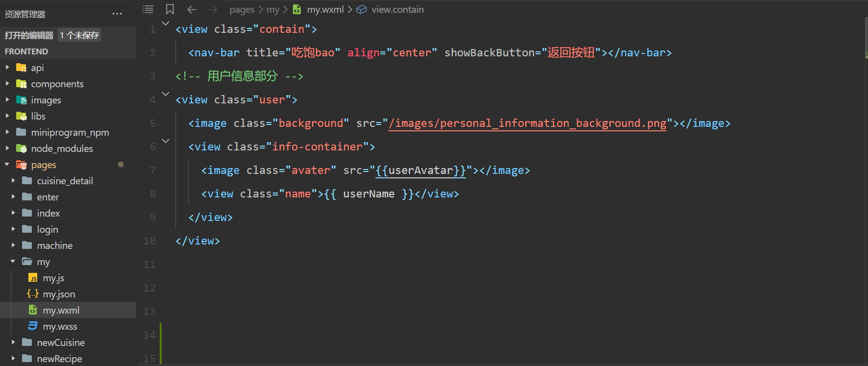Click line number 3 in the gutter
This screenshot has width=868, height=366.
[x=153, y=76]
